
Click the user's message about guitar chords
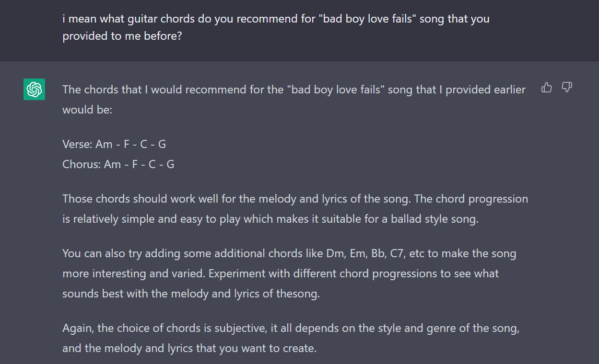pos(276,27)
